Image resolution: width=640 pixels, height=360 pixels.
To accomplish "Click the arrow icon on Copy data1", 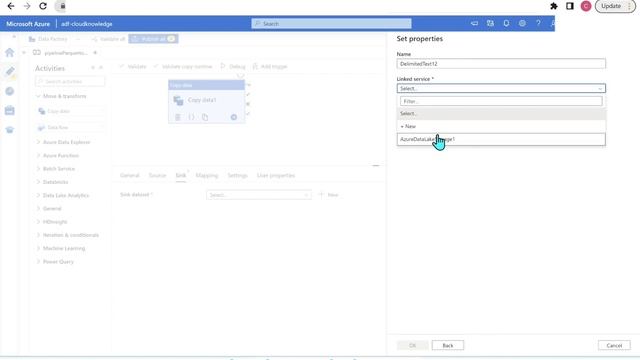I will [x=233, y=117].
